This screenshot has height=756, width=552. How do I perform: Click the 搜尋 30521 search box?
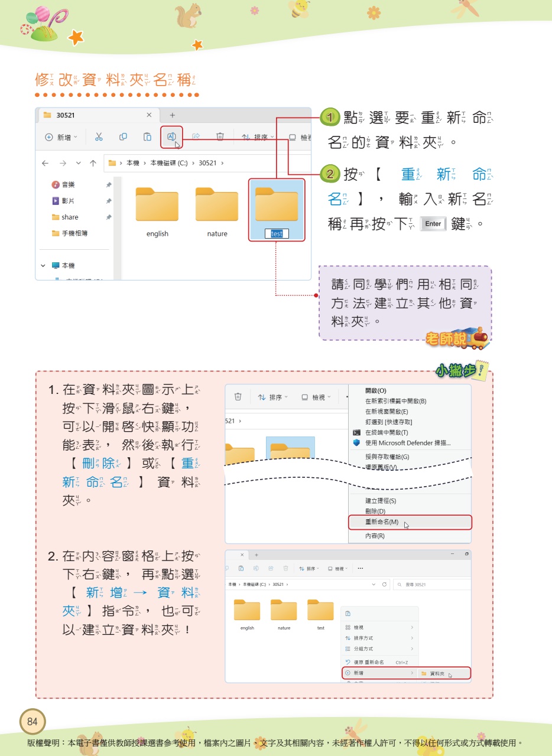(x=431, y=584)
